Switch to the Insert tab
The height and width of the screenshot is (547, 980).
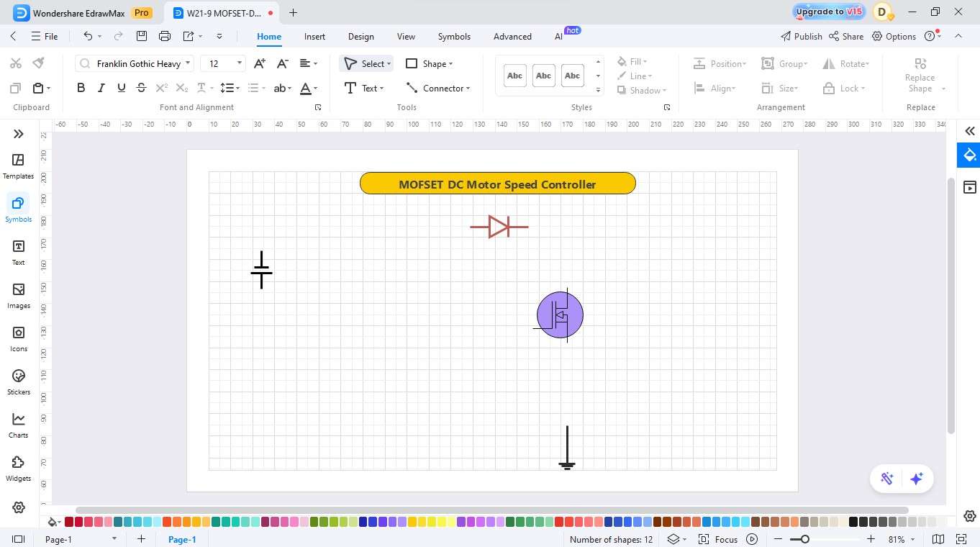tap(314, 36)
